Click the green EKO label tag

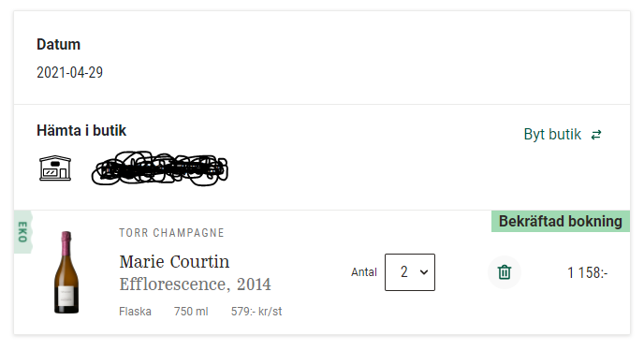23,232
